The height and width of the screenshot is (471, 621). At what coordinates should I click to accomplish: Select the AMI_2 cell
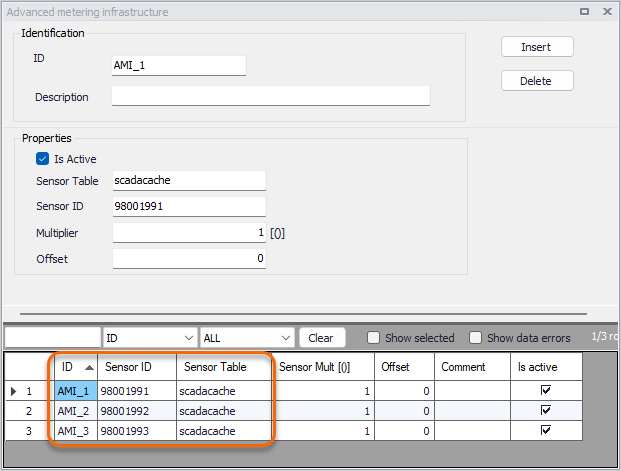[x=76, y=411]
